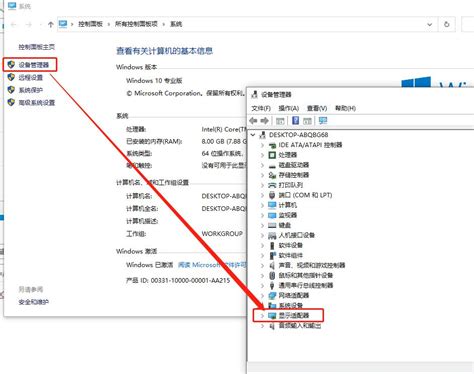Click 所有控制面板项 in breadcrumb path
The width and height of the screenshot is (474, 374).
(136, 24)
